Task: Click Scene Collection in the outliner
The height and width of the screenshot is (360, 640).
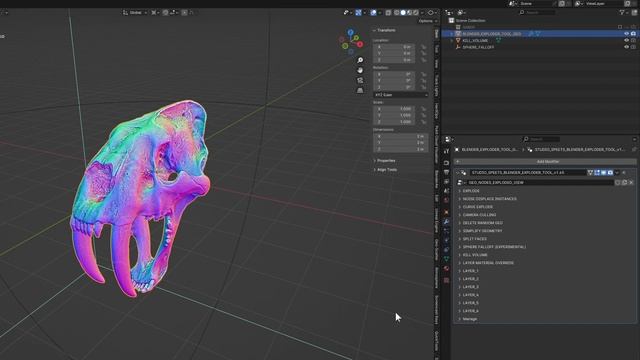Action: 470,20
